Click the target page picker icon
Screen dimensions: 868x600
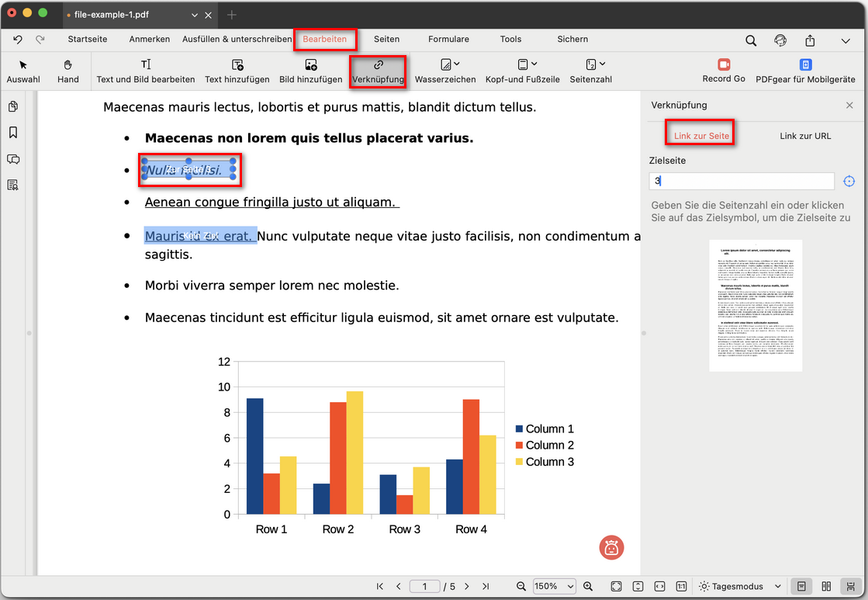click(x=849, y=181)
